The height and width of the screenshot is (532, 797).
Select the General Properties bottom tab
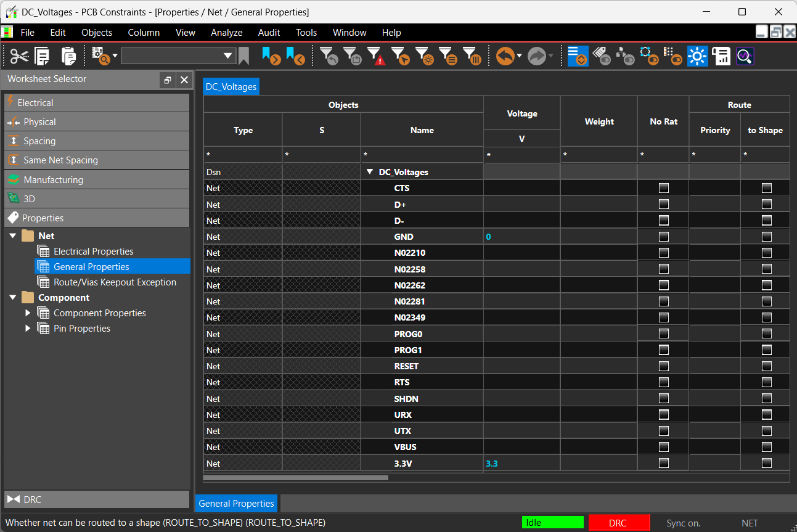click(236, 504)
